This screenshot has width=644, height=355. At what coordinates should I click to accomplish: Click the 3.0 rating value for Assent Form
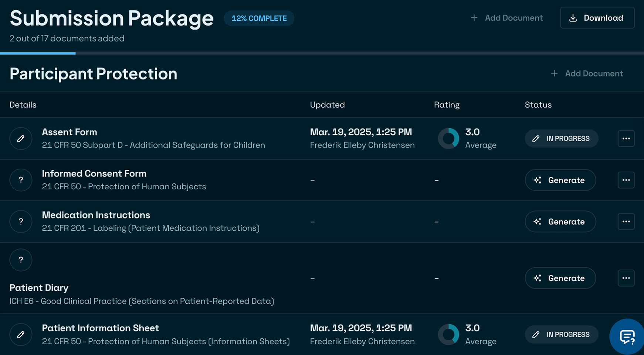472,132
